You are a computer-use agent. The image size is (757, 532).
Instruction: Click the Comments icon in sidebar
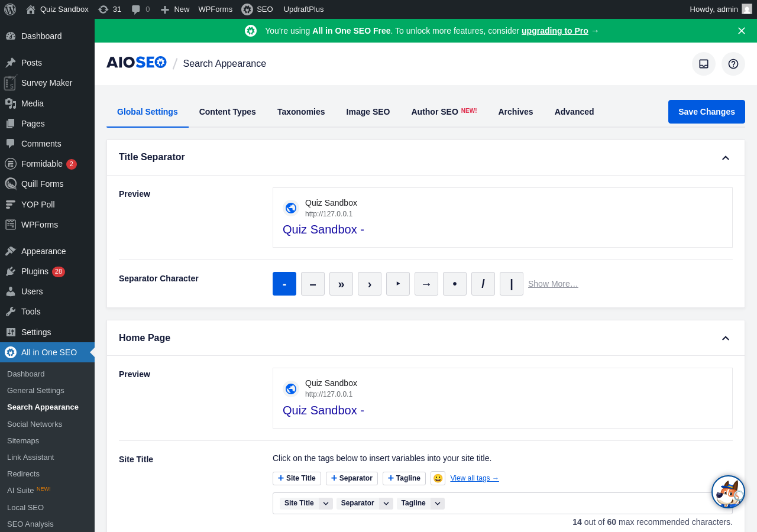11,144
